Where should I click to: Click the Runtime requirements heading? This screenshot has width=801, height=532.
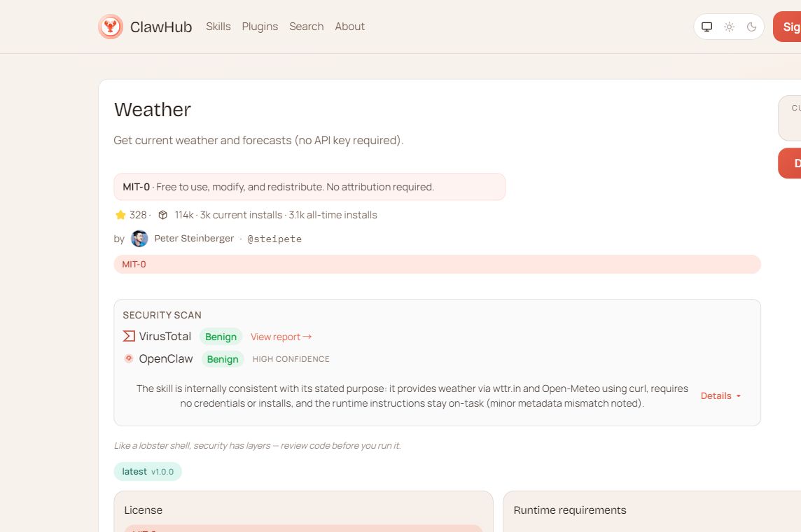[569, 510]
